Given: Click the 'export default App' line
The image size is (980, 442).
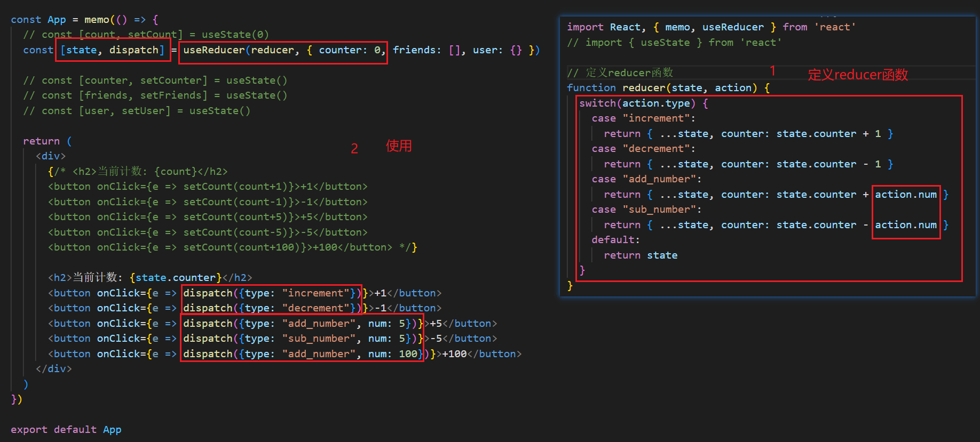Looking at the screenshot, I should pos(66,430).
